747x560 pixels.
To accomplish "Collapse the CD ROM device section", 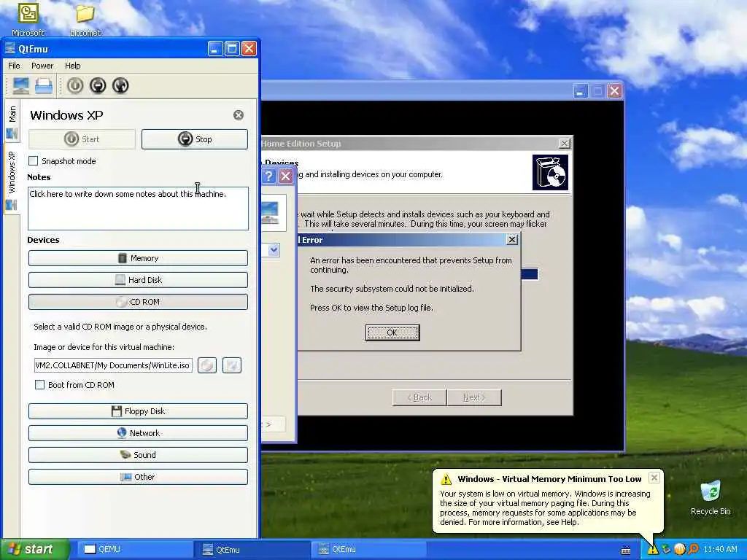I will pos(138,302).
